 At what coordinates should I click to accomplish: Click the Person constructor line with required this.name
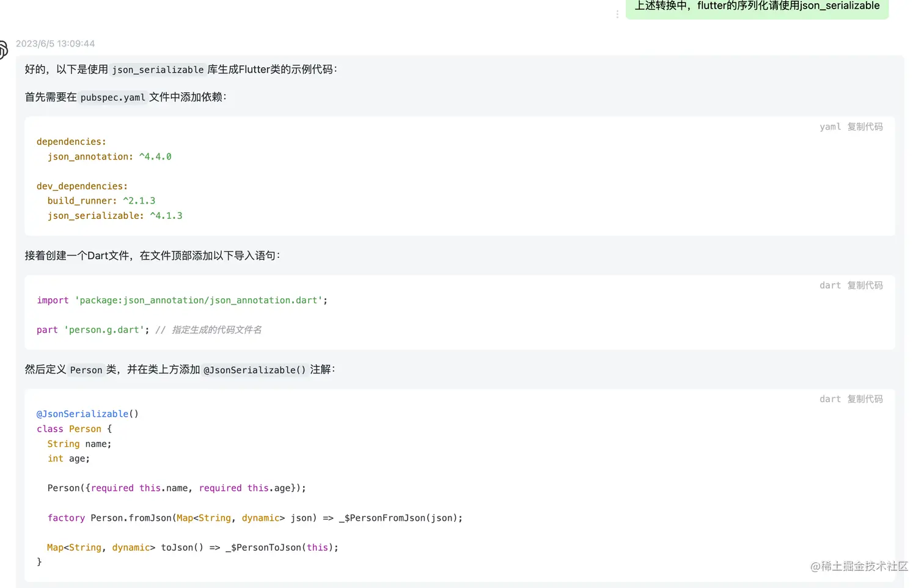click(x=177, y=488)
